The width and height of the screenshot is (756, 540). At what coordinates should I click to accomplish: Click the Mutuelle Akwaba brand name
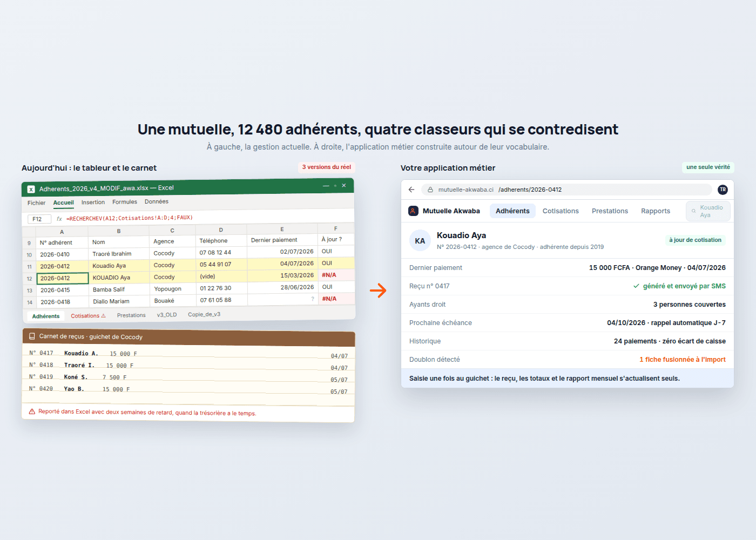[x=451, y=211]
